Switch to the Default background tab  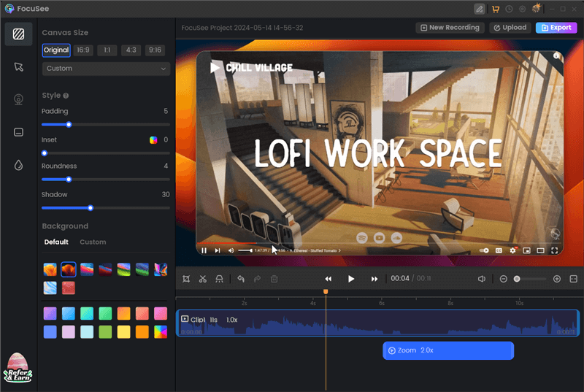[x=56, y=242]
